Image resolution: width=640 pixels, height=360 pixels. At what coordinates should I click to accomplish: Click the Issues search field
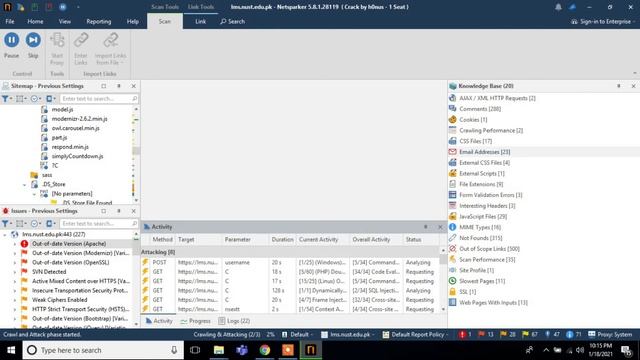pos(99,224)
